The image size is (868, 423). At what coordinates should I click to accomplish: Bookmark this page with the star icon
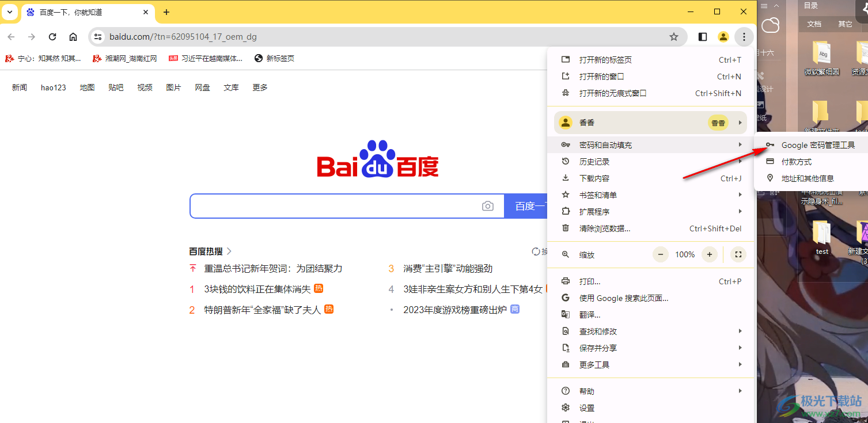click(x=674, y=37)
